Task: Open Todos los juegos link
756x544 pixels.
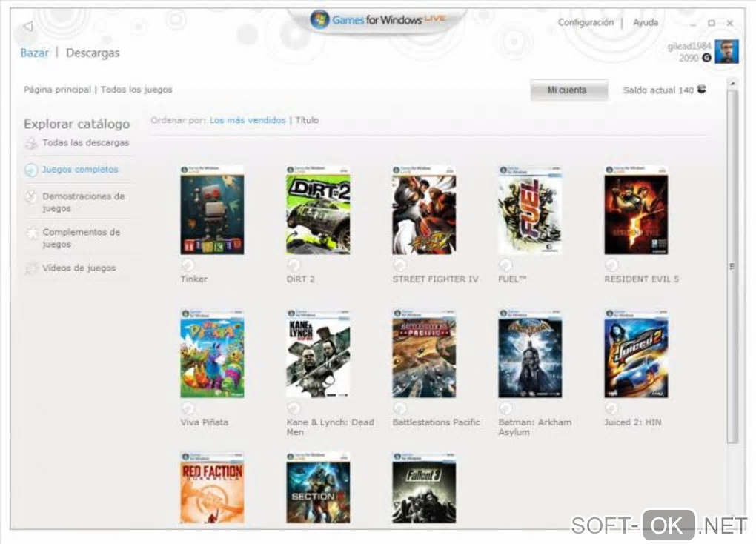Action: pos(136,90)
